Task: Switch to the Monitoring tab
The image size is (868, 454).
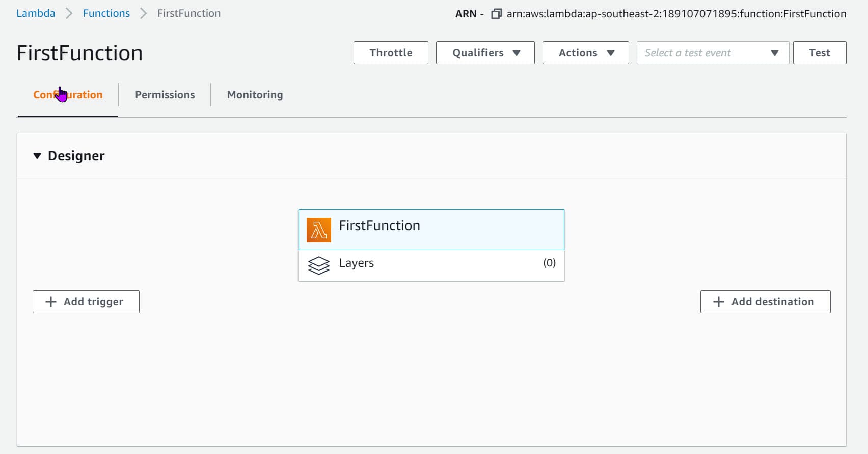Action: point(255,95)
